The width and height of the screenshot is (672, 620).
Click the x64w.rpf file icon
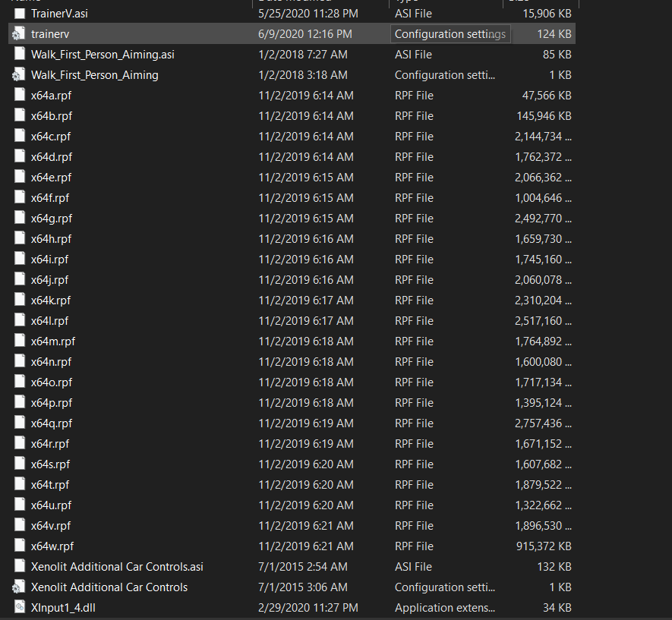(x=20, y=546)
